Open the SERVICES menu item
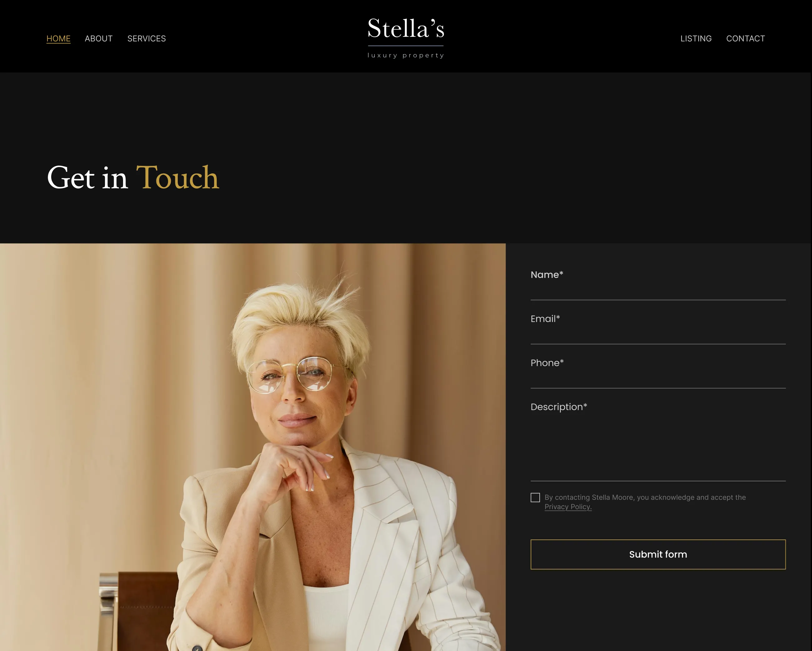Viewport: 812px width, 651px height. click(x=146, y=38)
